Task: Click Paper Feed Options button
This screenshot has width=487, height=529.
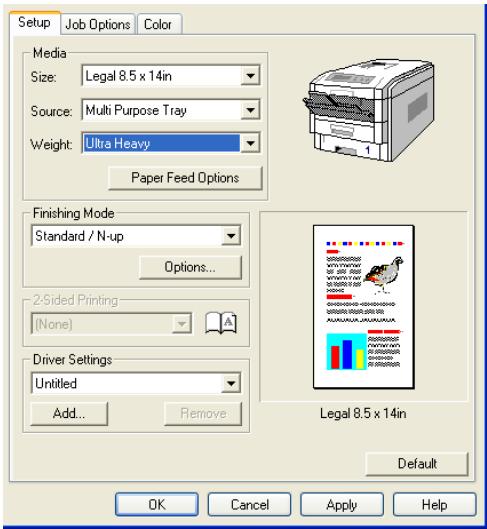Action: click(185, 178)
